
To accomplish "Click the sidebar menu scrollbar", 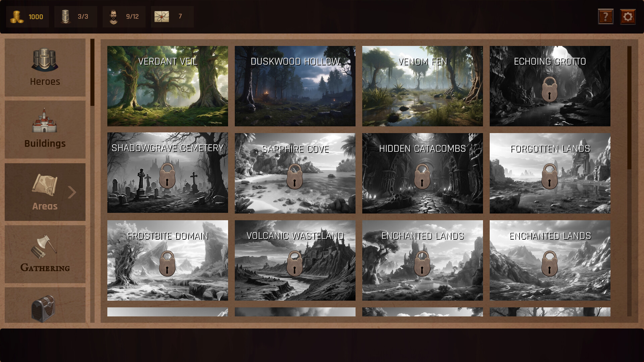I will 92,72.
